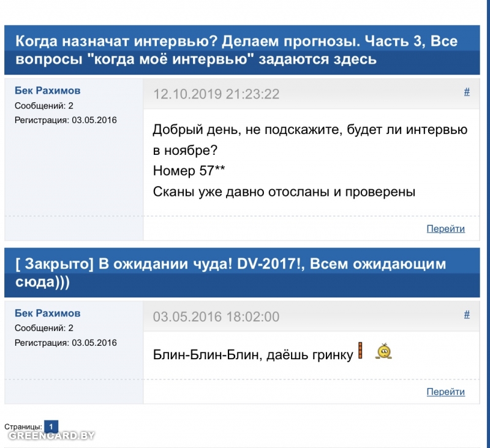Viewport: 490px width, 448px height.
Task: Open Бек Рахимов profile in the 2016 post
Action: (48, 313)
